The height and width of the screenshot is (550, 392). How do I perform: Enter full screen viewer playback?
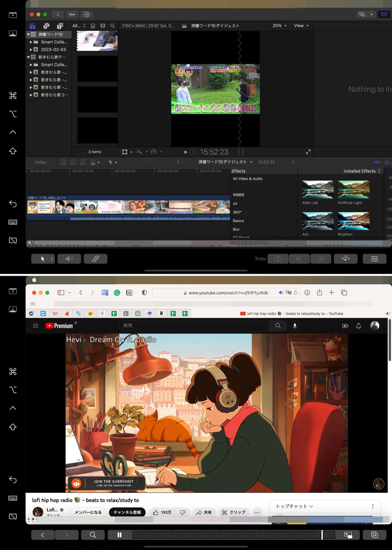pyautogui.click(x=308, y=152)
